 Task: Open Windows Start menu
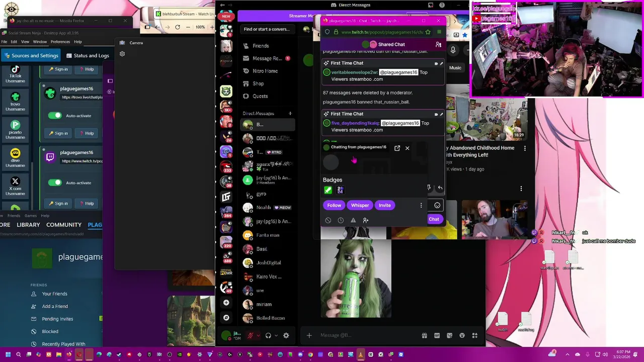tap(8, 354)
